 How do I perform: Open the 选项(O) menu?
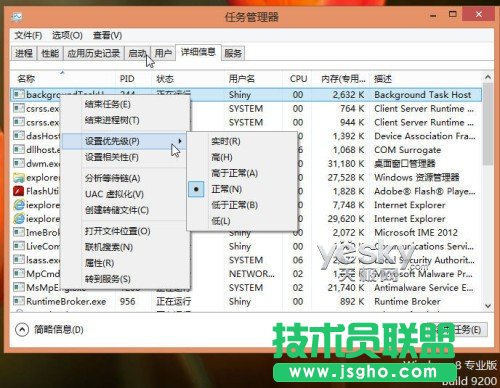[67, 35]
